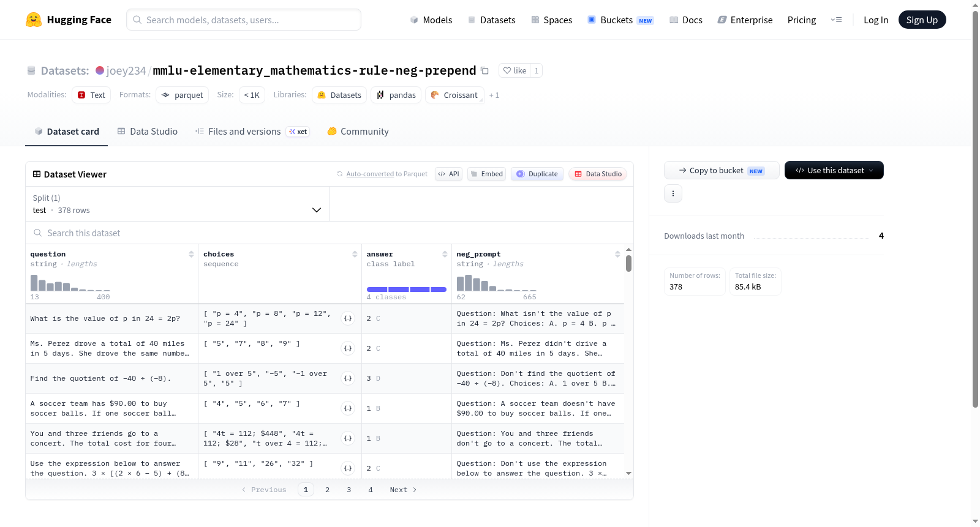The height and width of the screenshot is (527, 980).
Task: Open the Pricing page link
Action: 802,20
